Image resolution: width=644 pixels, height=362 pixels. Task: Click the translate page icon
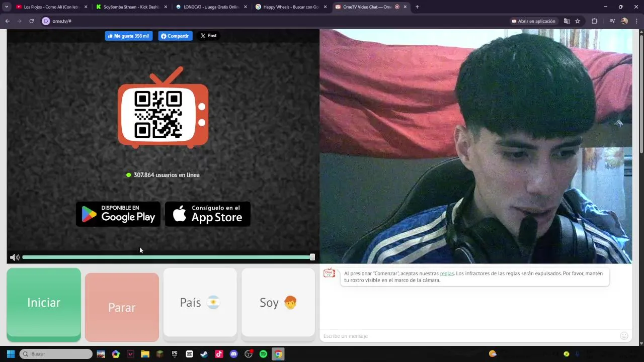567,21
